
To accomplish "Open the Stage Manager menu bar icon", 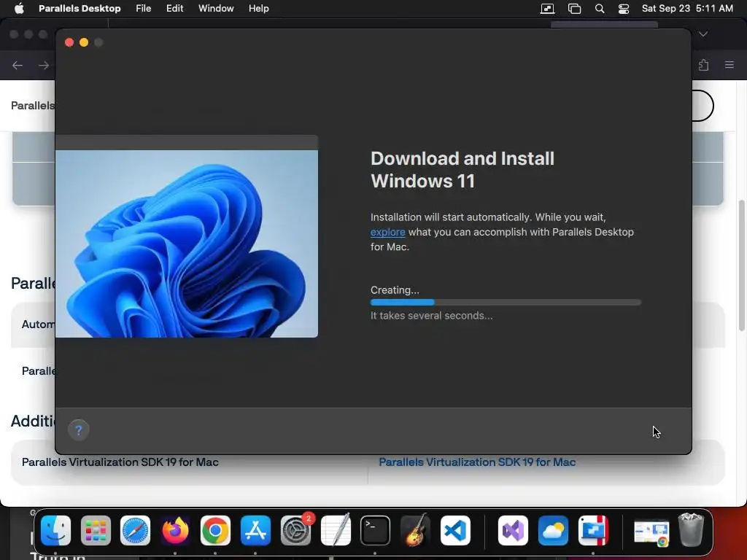I will (575, 9).
